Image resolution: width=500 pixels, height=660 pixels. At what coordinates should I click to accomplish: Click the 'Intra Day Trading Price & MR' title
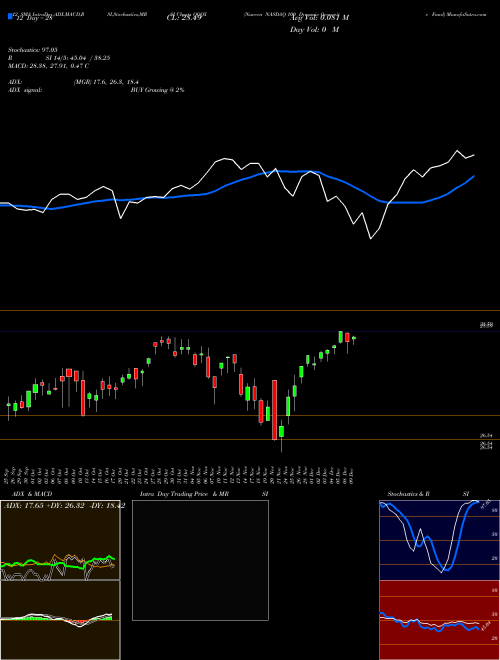pos(184,494)
